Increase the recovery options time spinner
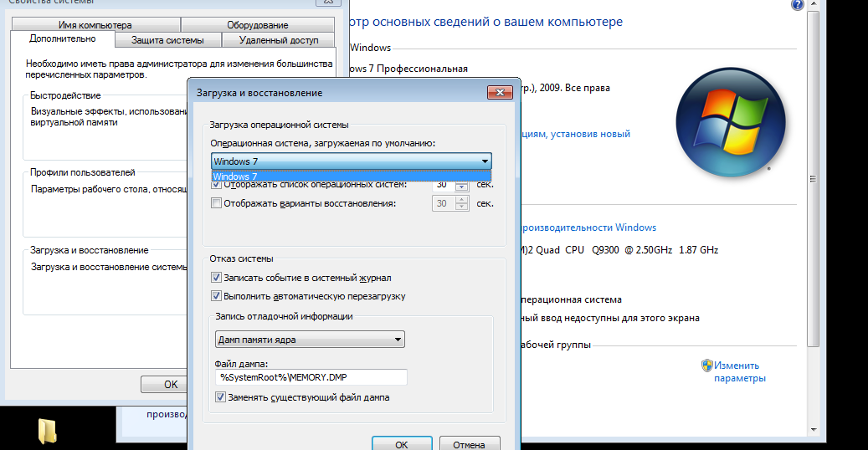The width and height of the screenshot is (868, 450). point(462,200)
